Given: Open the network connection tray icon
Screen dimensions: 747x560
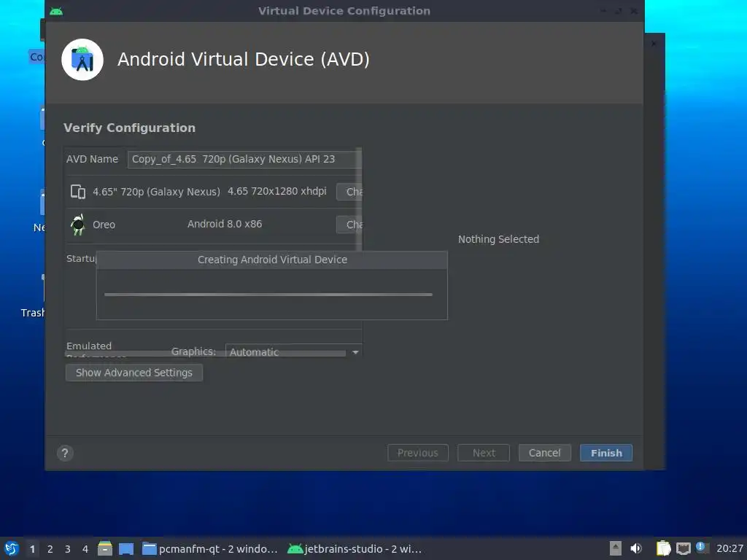Looking at the screenshot, I should coord(683,548).
